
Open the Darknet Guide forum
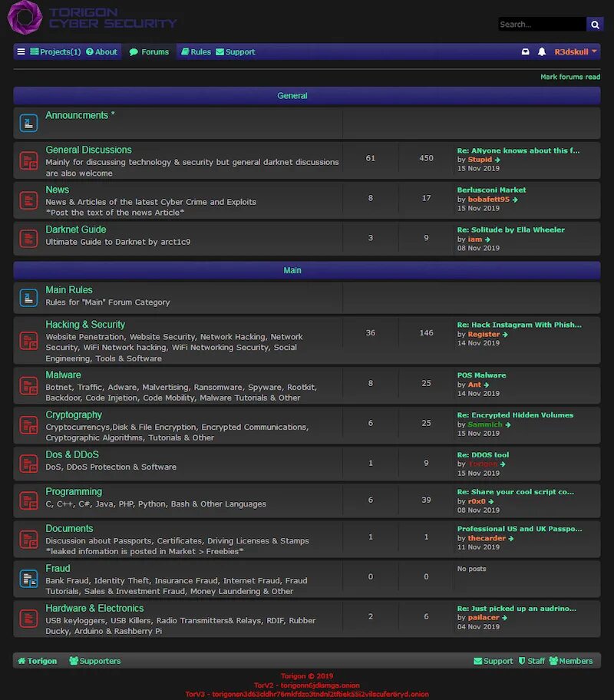[76, 229]
